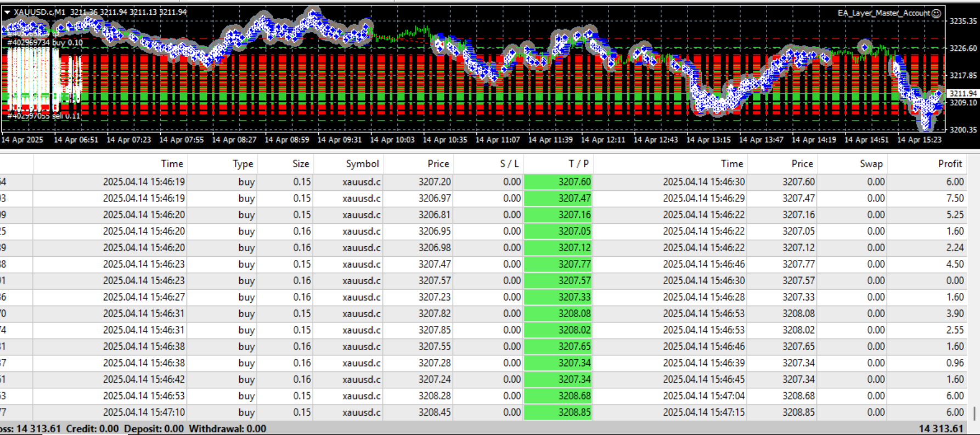Click the green T/P cell showing 3207.60

tap(558, 182)
